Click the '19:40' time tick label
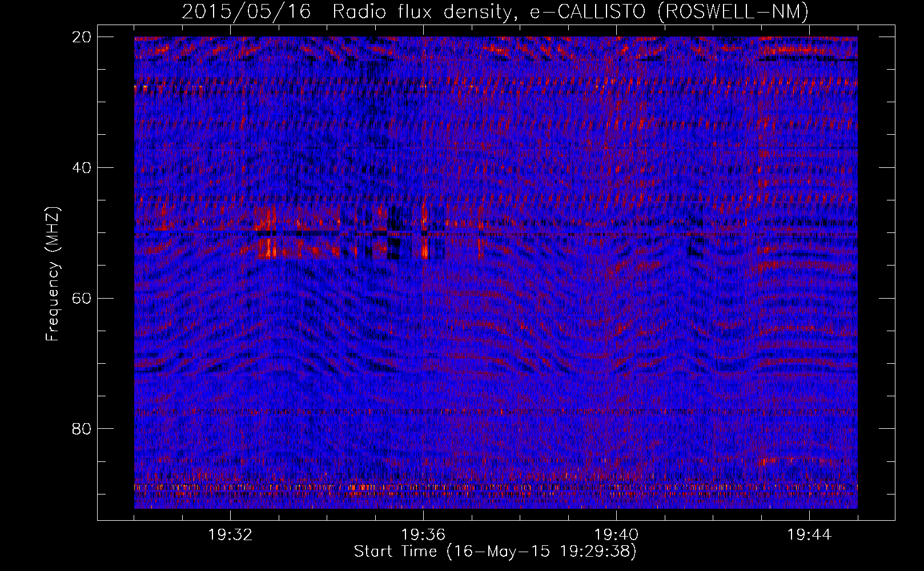Screen dimensions: 924x571 tap(616, 535)
